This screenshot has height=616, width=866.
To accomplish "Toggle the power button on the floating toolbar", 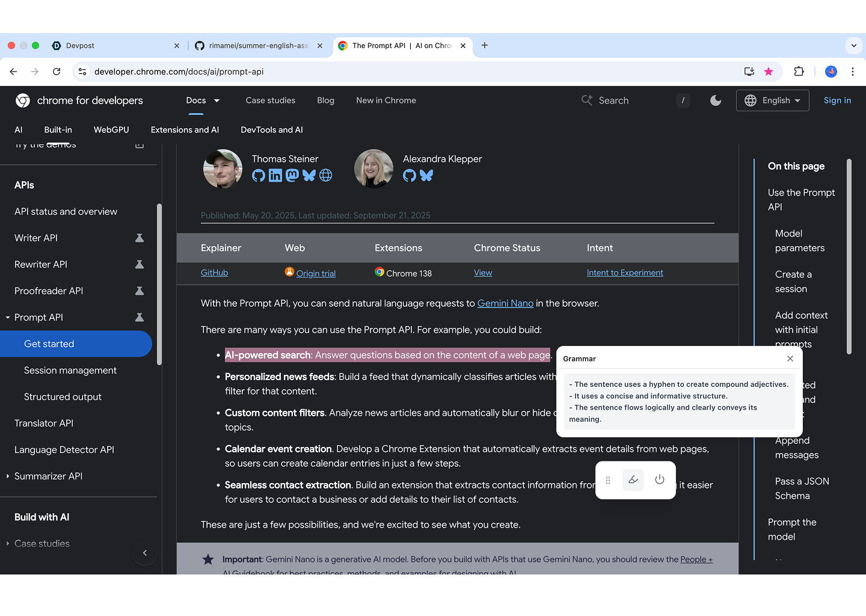I will pyautogui.click(x=660, y=480).
